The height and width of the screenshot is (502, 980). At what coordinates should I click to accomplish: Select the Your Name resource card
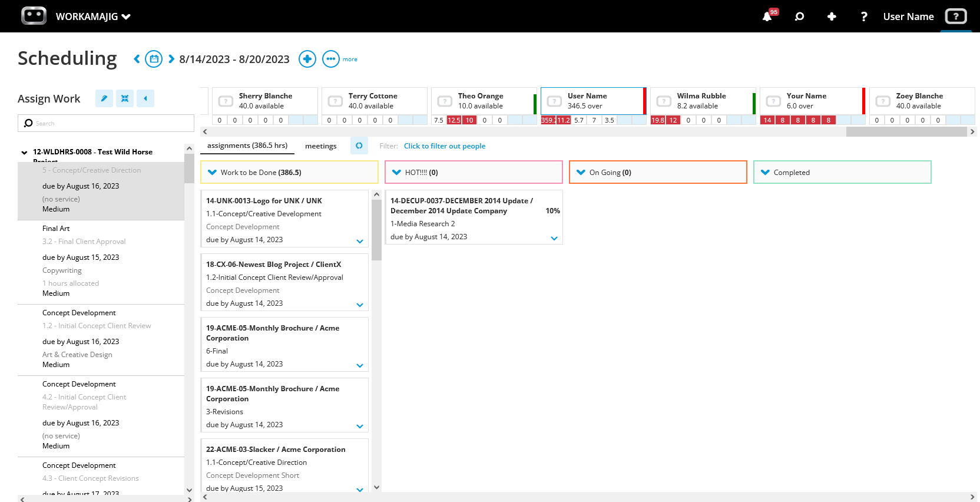[x=813, y=101]
